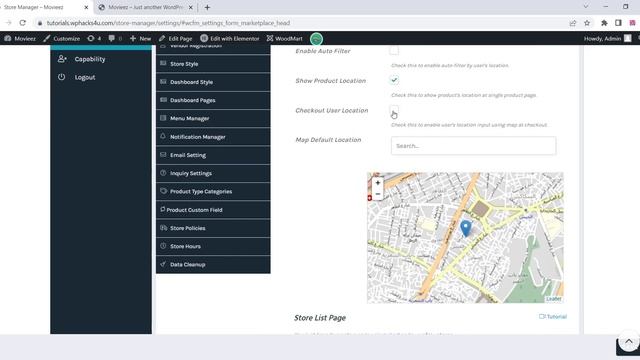
Task: Click the Capability user icon
Action: pos(62,59)
